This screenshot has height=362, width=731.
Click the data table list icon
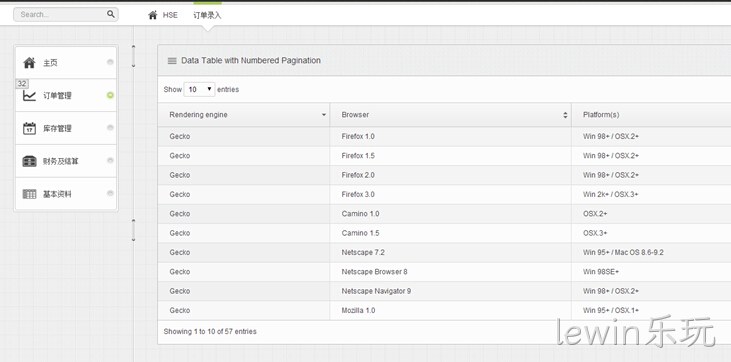click(172, 61)
